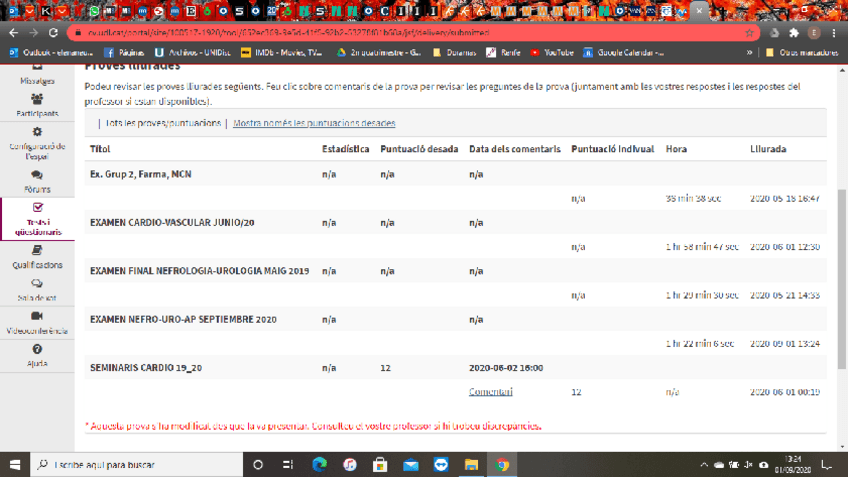Sort by Llliurada date column header
Image resolution: width=848 pixels, height=477 pixels.
pos(767,149)
